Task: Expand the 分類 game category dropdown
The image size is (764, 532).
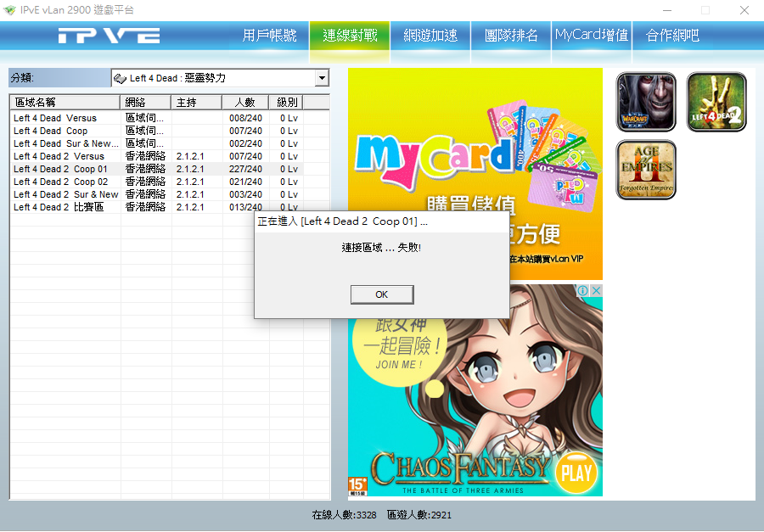Action: click(x=322, y=78)
